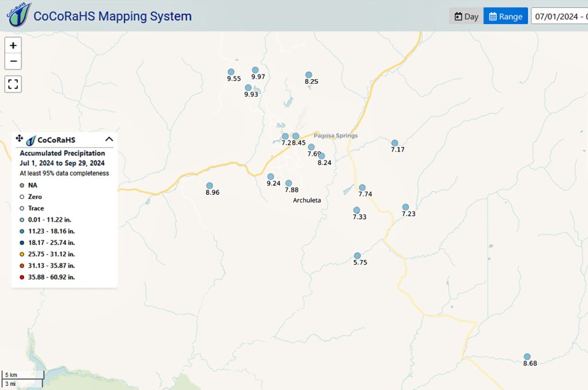Grab the legend panel move handle
The width and height of the screenshot is (588, 390).
(x=19, y=139)
